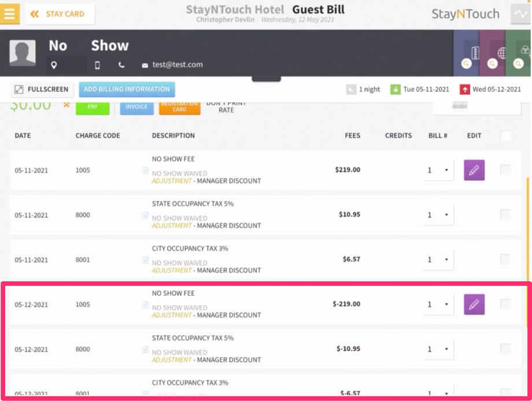Return to the Stay Card screen
The width and height of the screenshot is (532, 401).
coord(60,14)
